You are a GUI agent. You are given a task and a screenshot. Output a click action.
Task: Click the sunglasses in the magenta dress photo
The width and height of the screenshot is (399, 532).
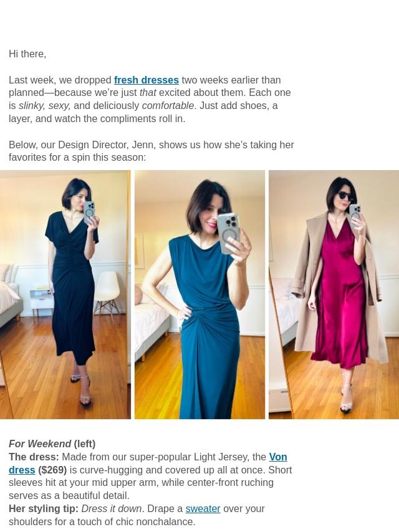coord(345,196)
